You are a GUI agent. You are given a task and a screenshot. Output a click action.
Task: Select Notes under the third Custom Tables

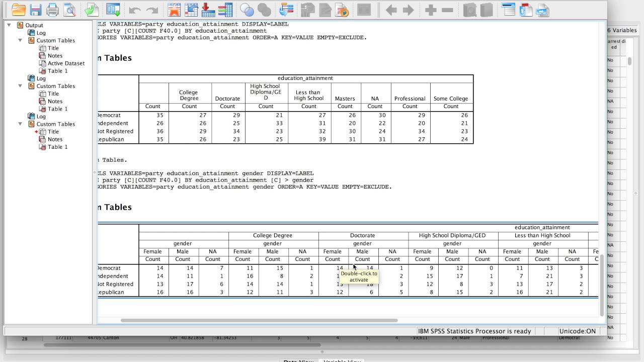pyautogui.click(x=55, y=139)
